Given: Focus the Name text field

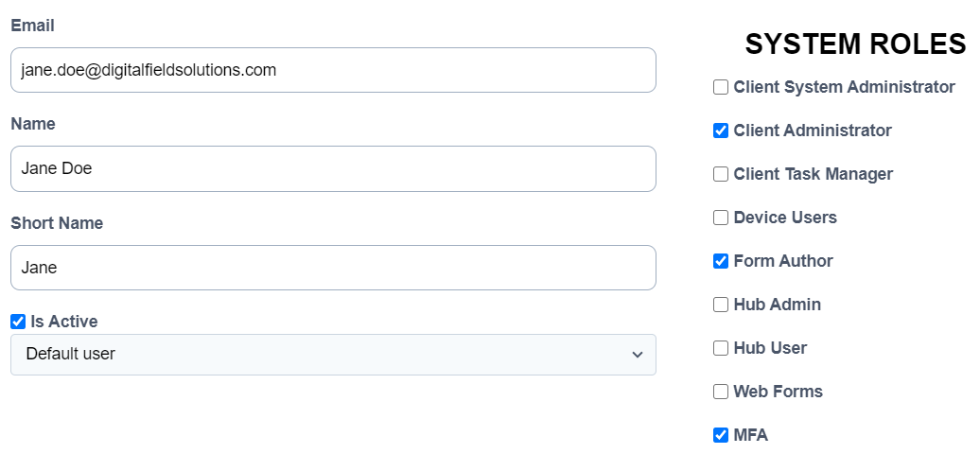Looking at the screenshot, I should (333, 168).
